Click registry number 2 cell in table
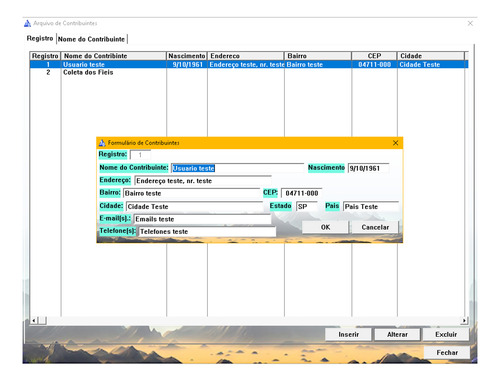 [x=46, y=72]
